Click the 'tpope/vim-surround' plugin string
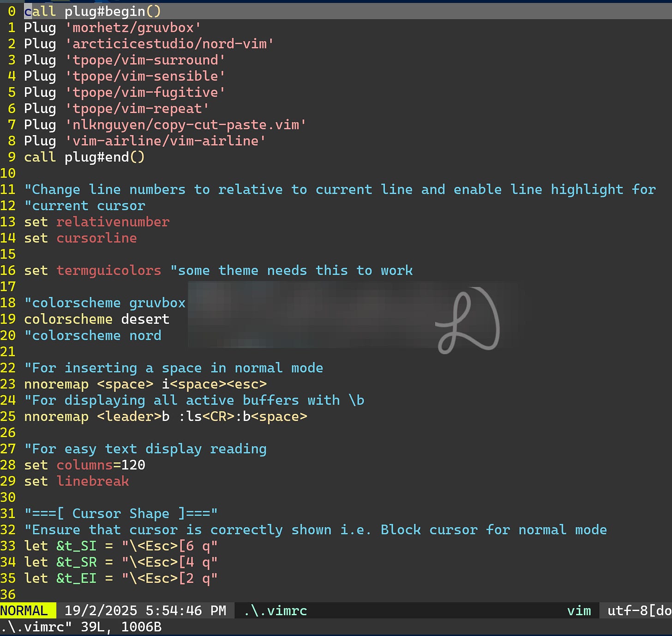Image resolution: width=672 pixels, height=636 pixels. 145,60
